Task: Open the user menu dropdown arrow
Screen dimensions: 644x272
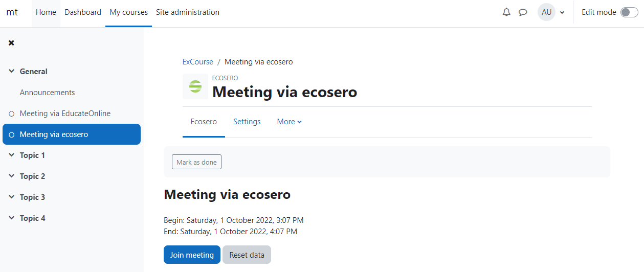Action: click(562, 12)
